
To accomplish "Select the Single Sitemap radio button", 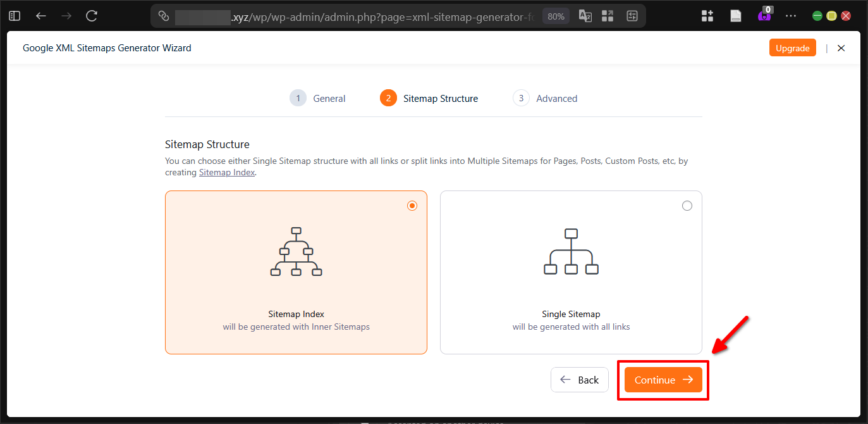I will (x=687, y=206).
